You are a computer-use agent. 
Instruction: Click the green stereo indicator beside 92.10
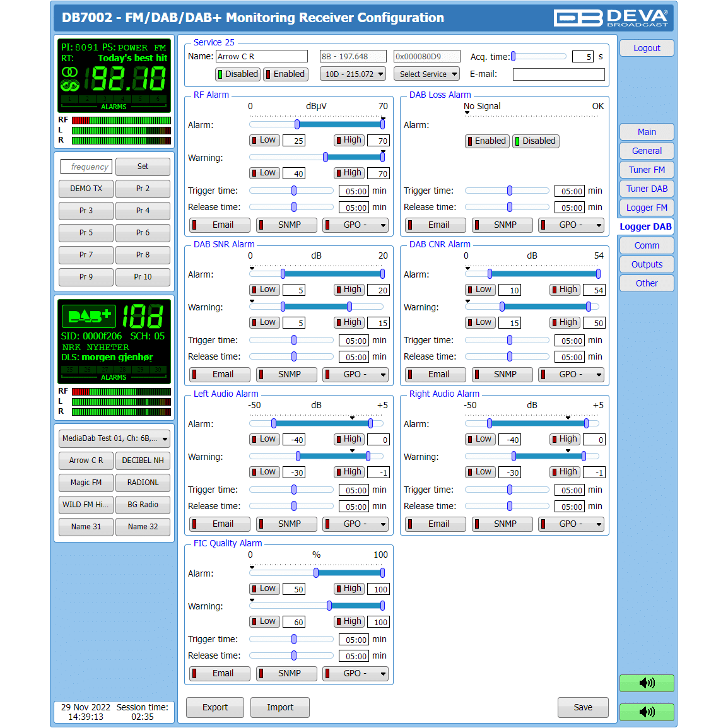pos(70,79)
